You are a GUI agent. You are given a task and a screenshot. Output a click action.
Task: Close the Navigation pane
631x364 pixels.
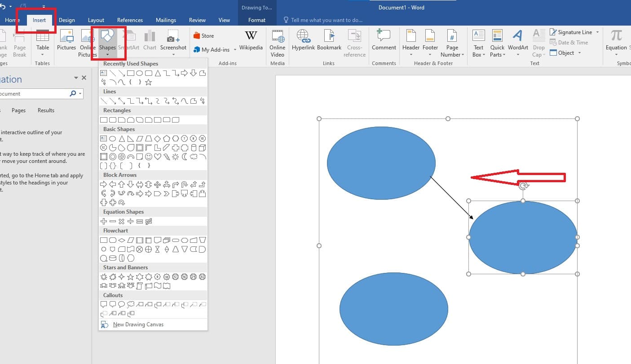[84, 78]
